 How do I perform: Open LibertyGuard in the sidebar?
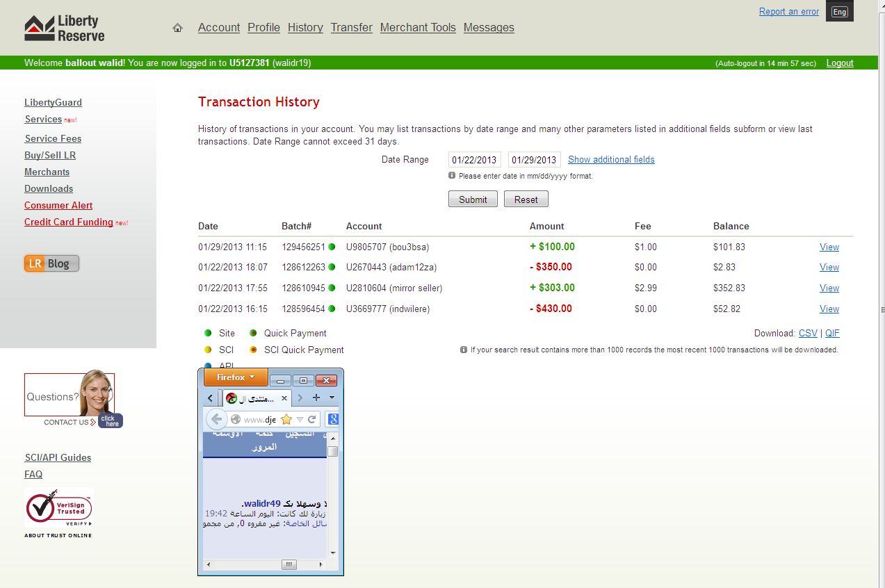[53, 103]
